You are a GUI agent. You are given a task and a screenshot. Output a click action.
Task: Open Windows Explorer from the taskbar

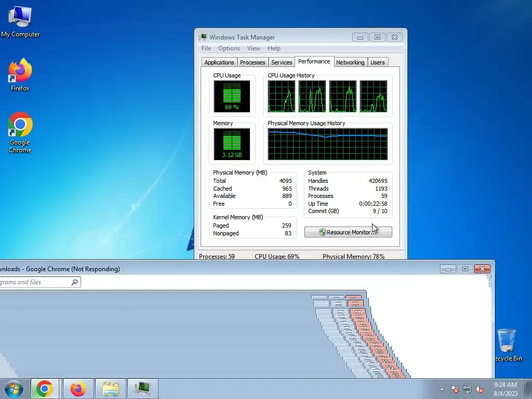[x=111, y=389]
